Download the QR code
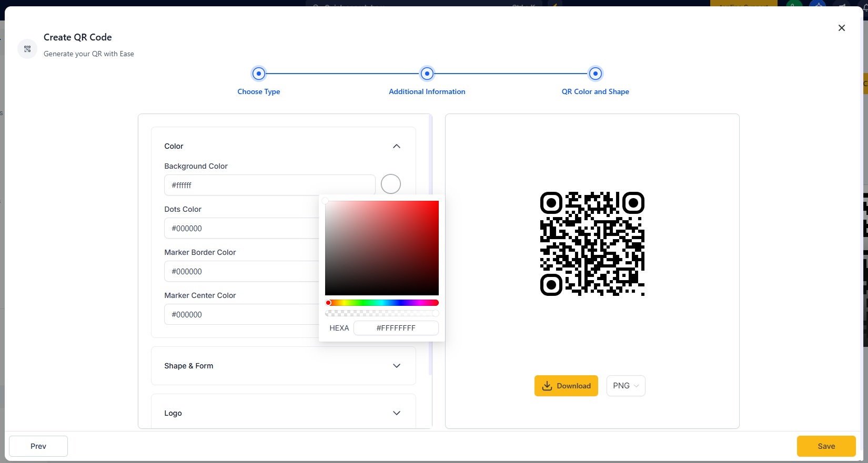Viewport: 868px width, 463px height. pyautogui.click(x=566, y=386)
